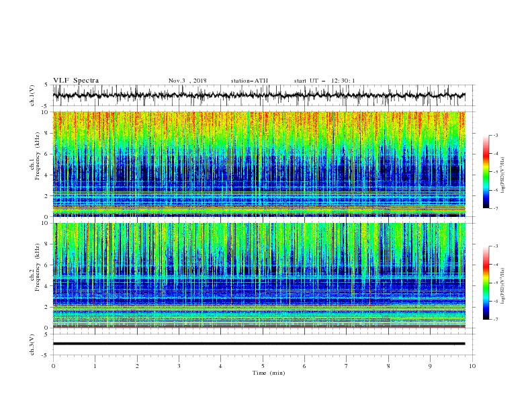The height and width of the screenshot is (411, 532).
Task: Click the "Time (min)" axis label
Action: [x=269, y=373]
